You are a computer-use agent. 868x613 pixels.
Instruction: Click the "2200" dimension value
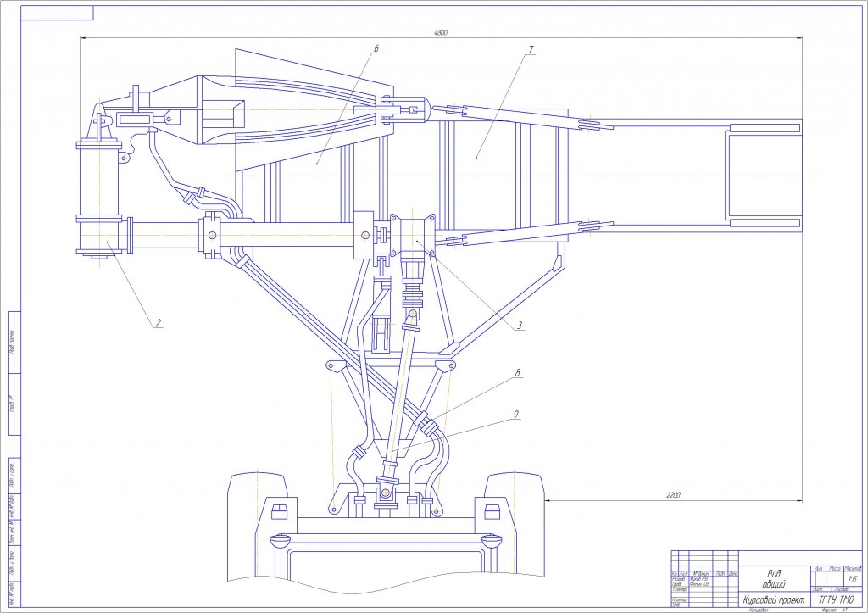tap(673, 495)
